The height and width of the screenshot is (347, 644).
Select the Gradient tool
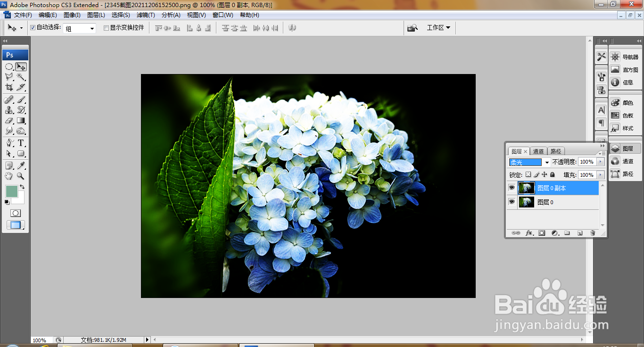tap(21, 120)
